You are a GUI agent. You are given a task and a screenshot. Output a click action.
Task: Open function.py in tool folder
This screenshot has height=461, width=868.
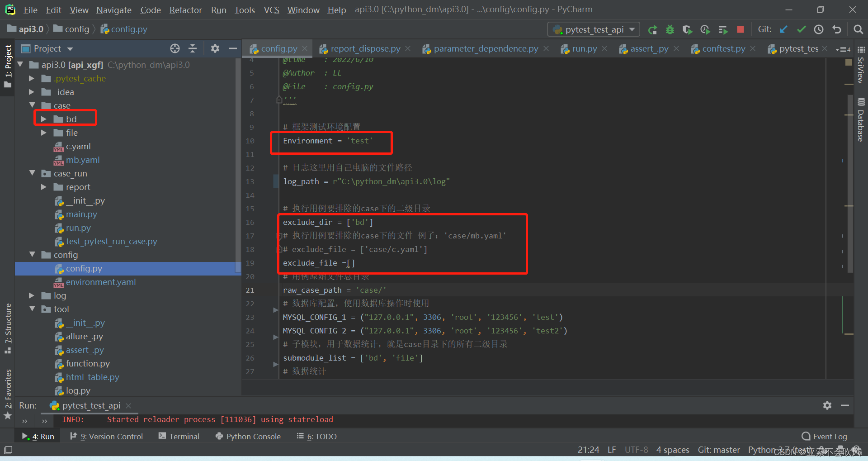point(87,363)
